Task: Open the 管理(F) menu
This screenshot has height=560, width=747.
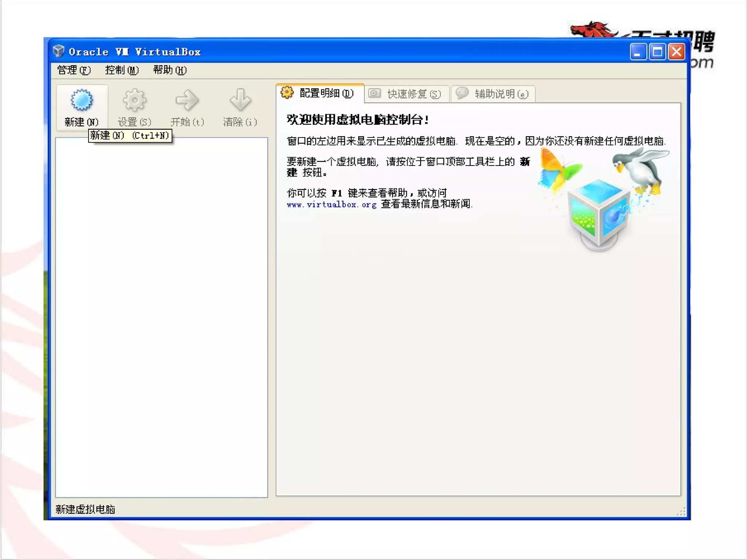Action: coord(74,70)
